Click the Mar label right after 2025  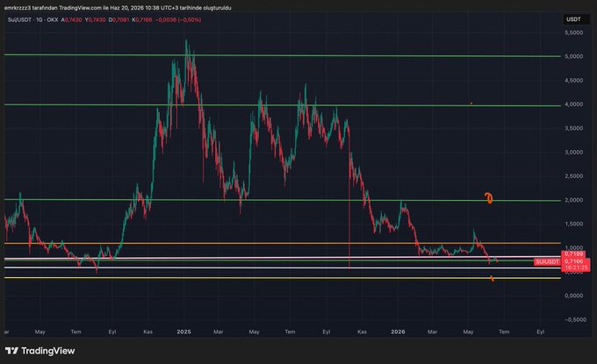218,332
